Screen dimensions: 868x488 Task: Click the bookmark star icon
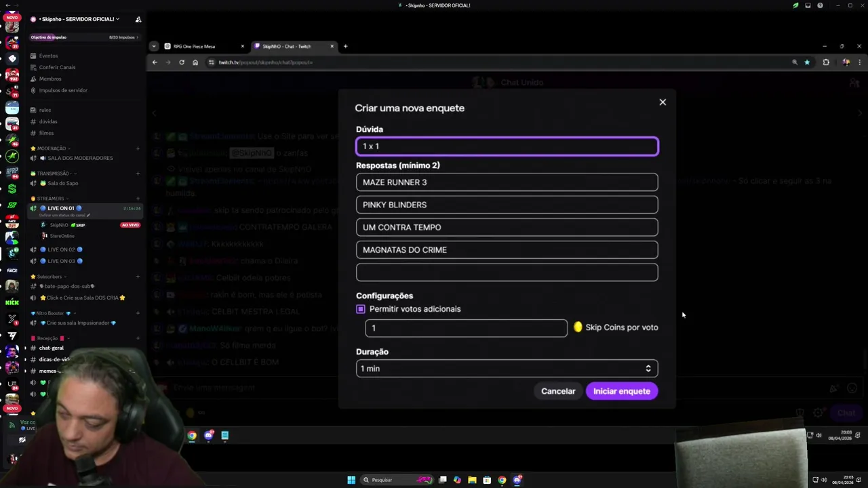(x=807, y=62)
